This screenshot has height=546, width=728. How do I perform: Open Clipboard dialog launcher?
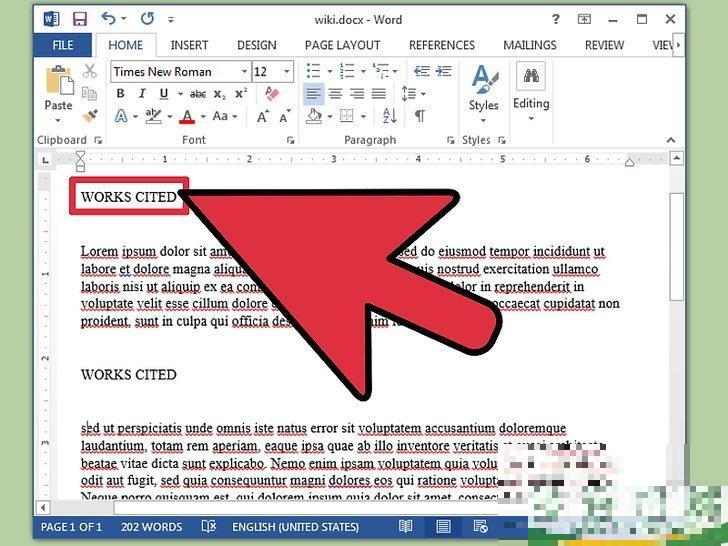click(98, 140)
